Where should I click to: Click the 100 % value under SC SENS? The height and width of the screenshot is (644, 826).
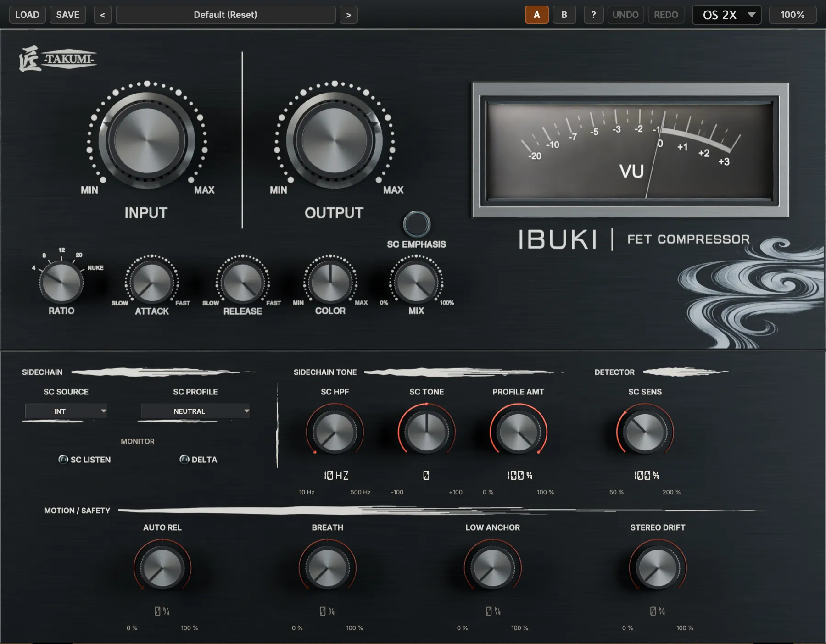click(647, 475)
